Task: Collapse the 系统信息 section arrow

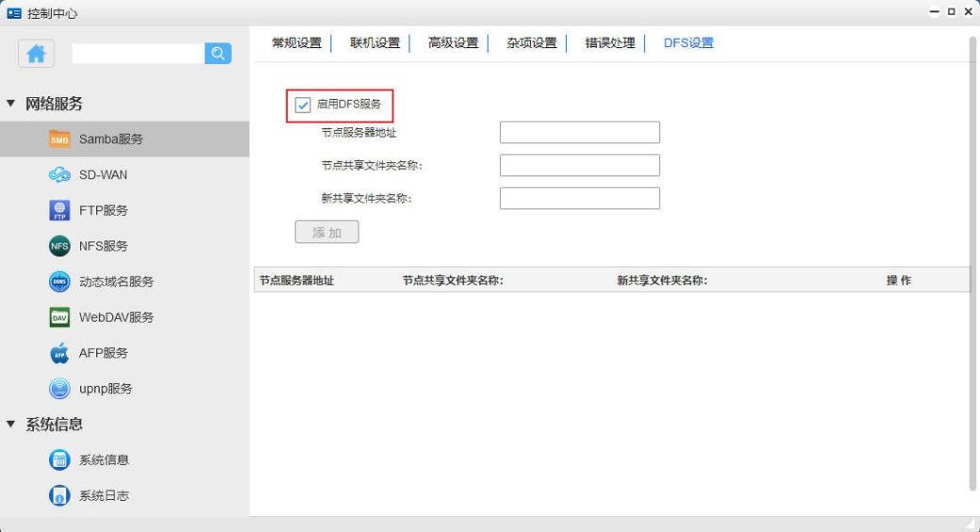Action: coord(11,424)
